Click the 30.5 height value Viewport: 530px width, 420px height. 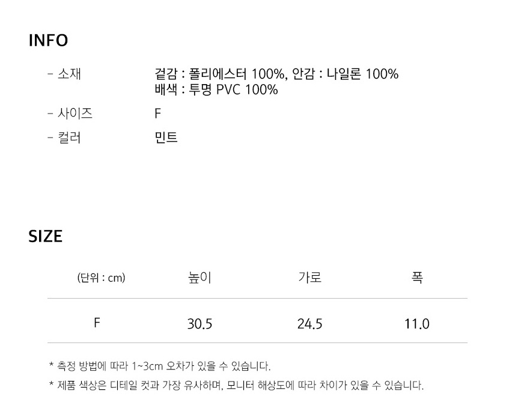click(200, 324)
